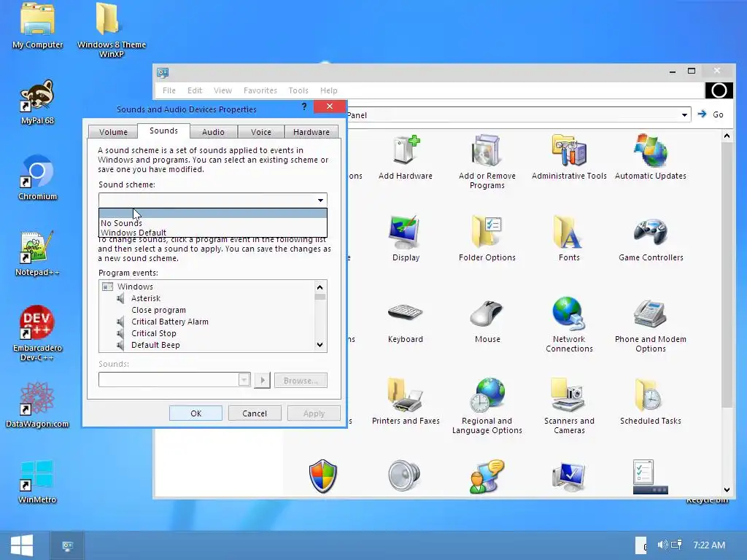Click the play sound arrow button
Viewport: 747px width, 560px height.
pyautogui.click(x=262, y=380)
